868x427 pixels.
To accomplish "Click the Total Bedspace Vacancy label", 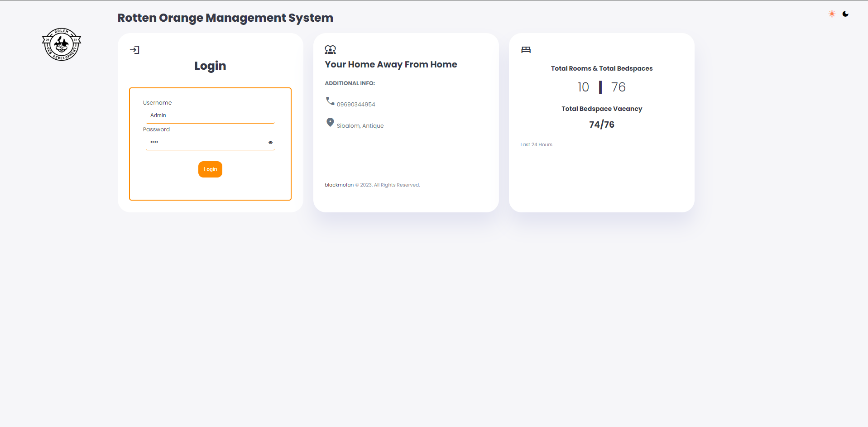I will point(602,109).
